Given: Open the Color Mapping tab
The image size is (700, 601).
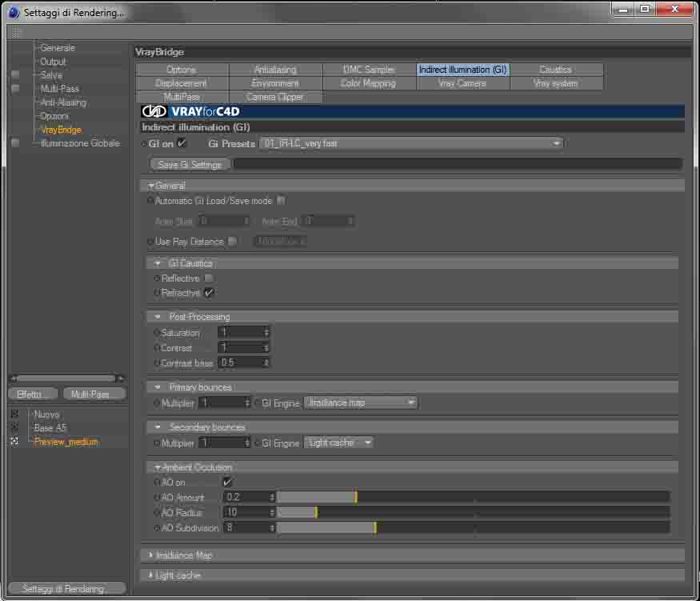Looking at the screenshot, I should (x=369, y=83).
